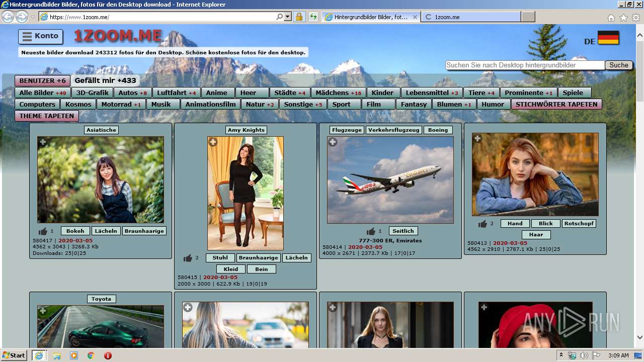644x362 pixels.
Task: Open the 3D-Grafik category
Action: [92, 93]
